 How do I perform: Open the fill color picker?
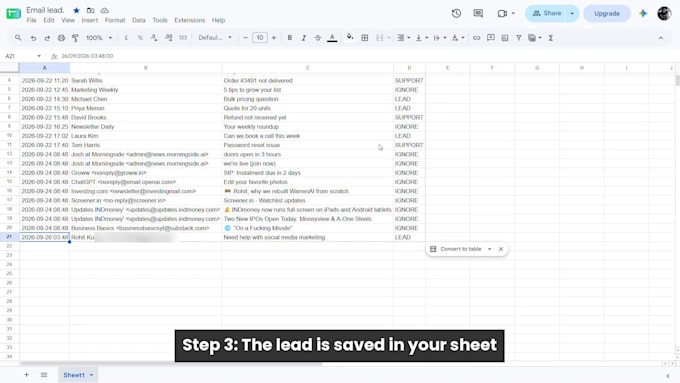pyautogui.click(x=350, y=38)
